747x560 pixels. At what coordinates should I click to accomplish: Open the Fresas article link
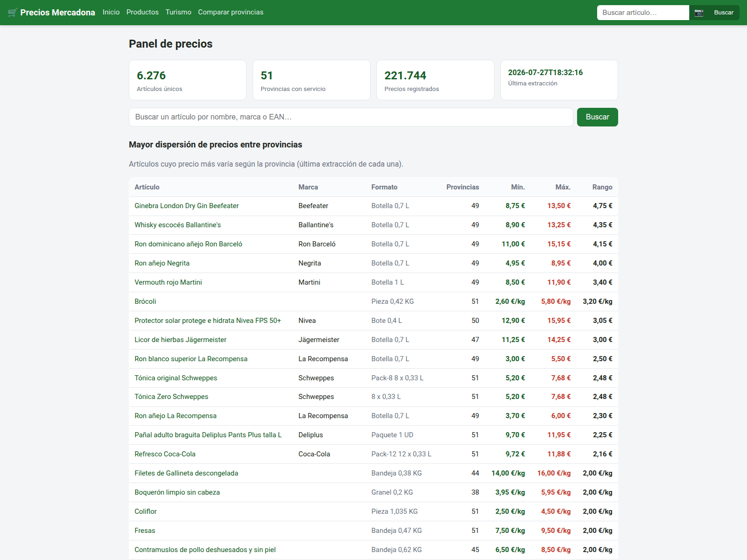tap(145, 531)
